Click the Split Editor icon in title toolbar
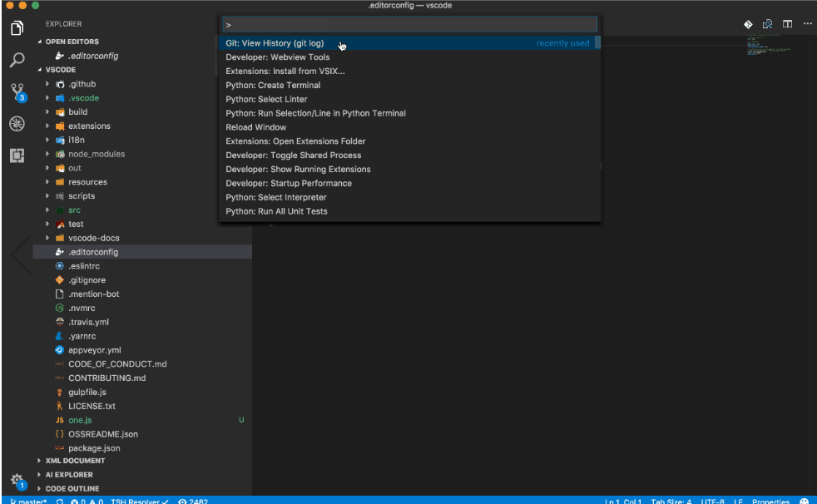The height and width of the screenshot is (504, 817). [787, 24]
